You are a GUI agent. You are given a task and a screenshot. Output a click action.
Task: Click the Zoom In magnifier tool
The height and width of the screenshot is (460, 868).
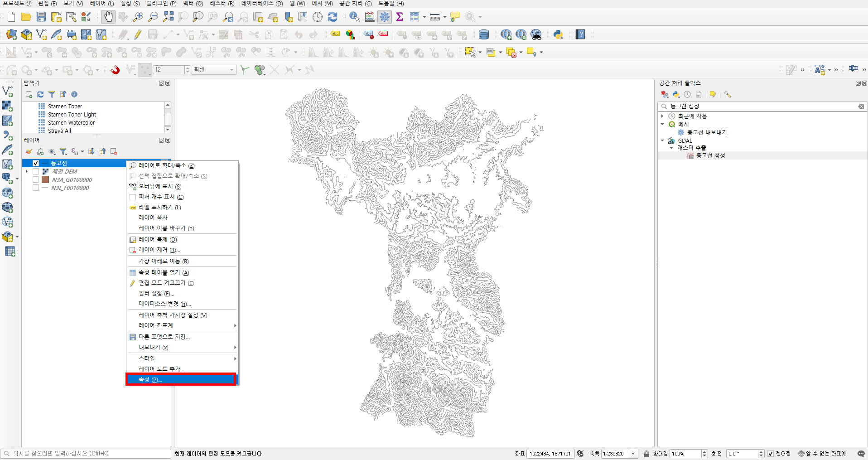(x=138, y=17)
